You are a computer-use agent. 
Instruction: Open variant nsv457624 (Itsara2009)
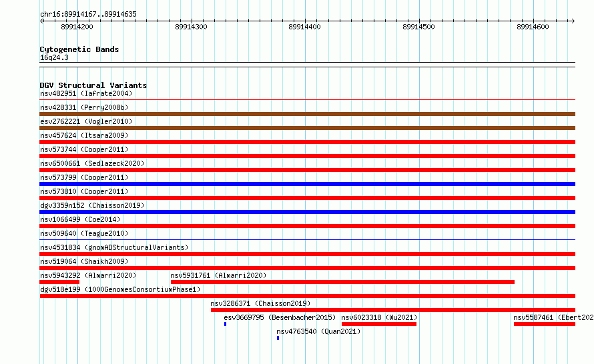pos(84,135)
